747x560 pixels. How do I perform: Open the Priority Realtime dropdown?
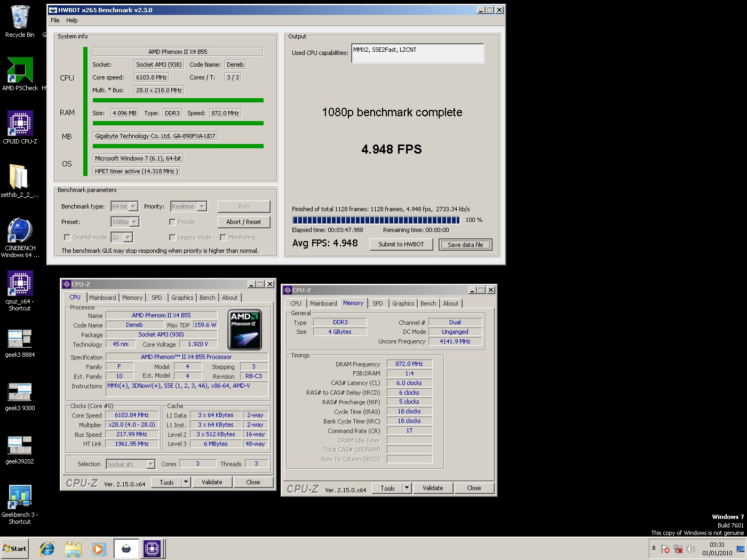pos(202,206)
